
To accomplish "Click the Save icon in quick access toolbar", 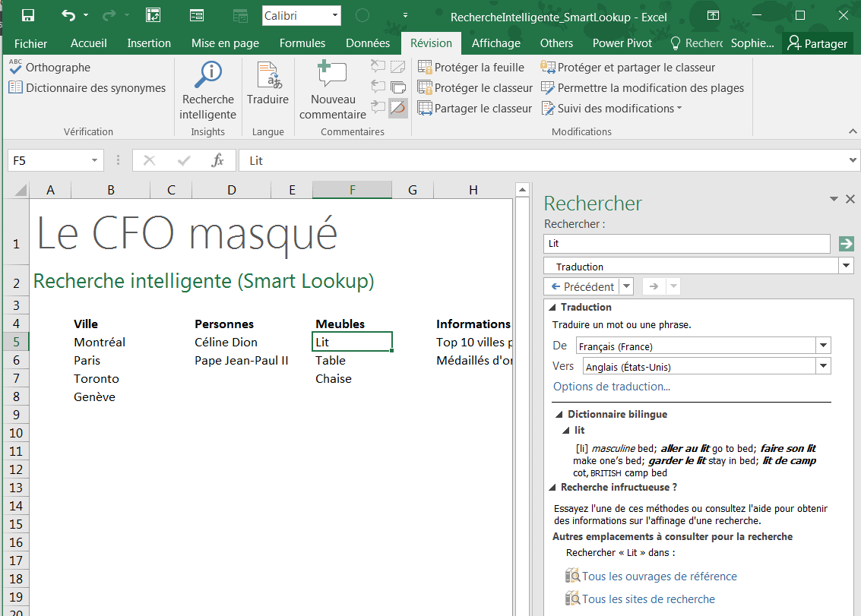I will point(28,15).
